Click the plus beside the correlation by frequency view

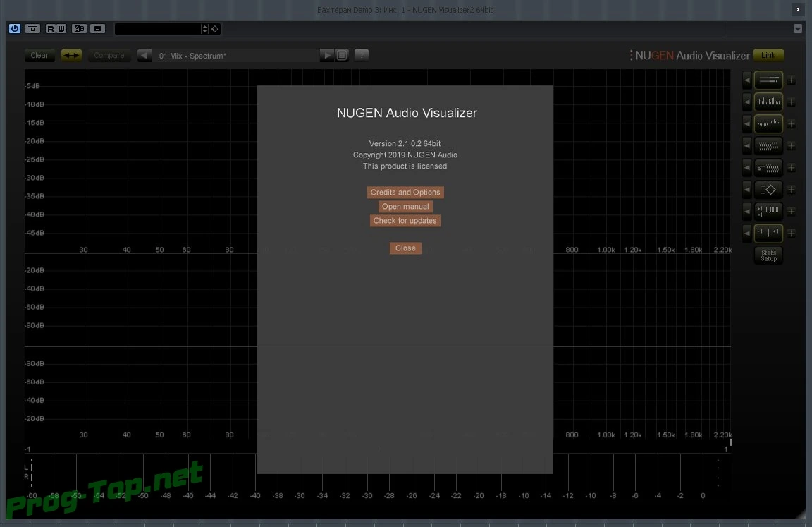792,212
